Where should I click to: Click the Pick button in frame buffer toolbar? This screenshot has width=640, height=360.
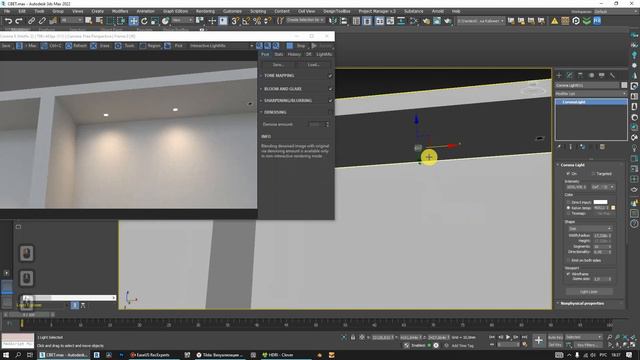tap(175, 46)
